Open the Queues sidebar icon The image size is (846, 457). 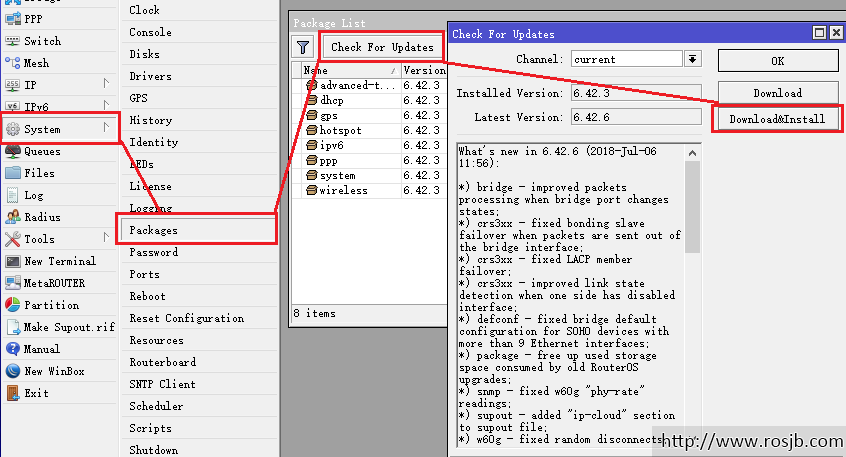click(x=13, y=152)
